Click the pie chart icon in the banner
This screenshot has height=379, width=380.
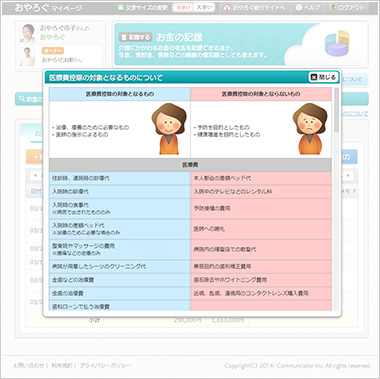click(337, 43)
